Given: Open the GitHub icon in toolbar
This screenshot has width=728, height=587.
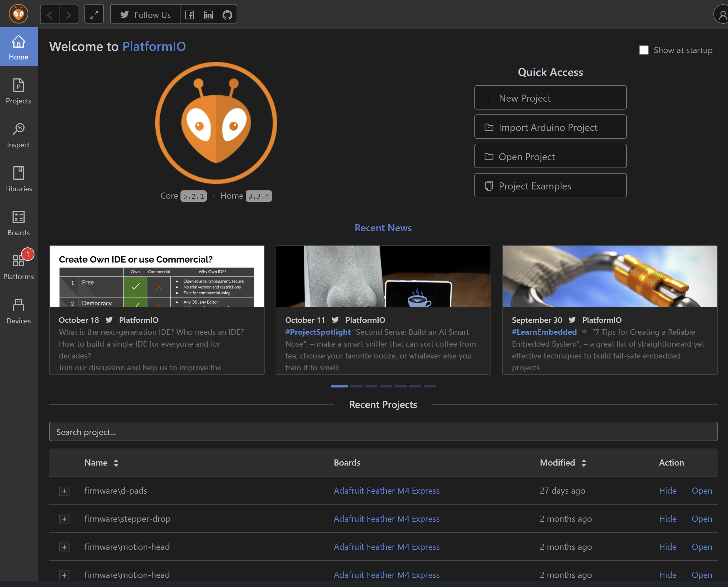Looking at the screenshot, I should click(227, 15).
